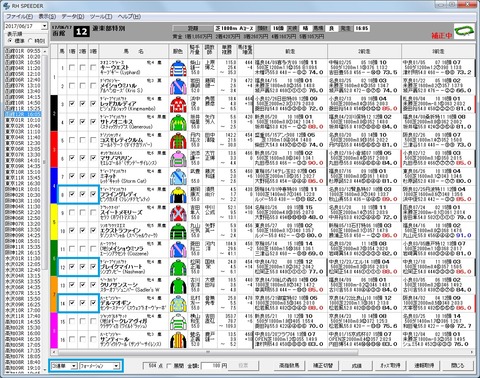The image size is (480, 378).
Task: Click the RH SPEEDER app icon in title bar
Action: click(x=6, y=6)
